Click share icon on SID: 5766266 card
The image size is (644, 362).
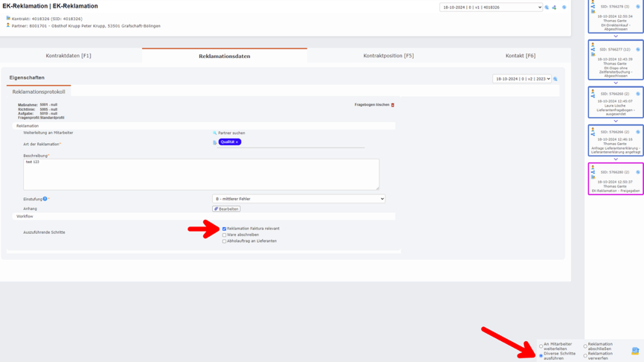[x=593, y=134]
